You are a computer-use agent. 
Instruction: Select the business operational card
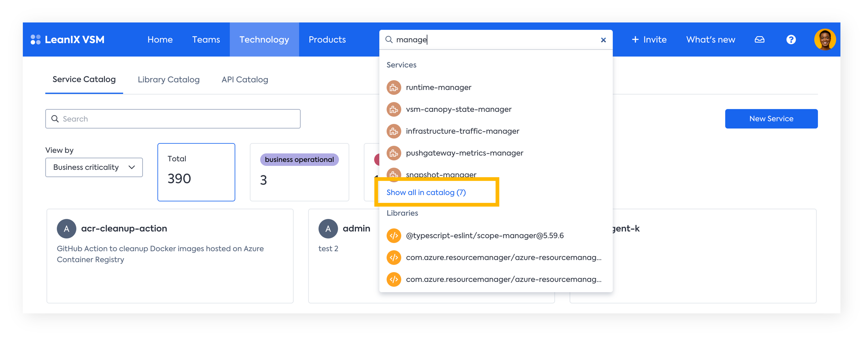click(x=299, y=172)
